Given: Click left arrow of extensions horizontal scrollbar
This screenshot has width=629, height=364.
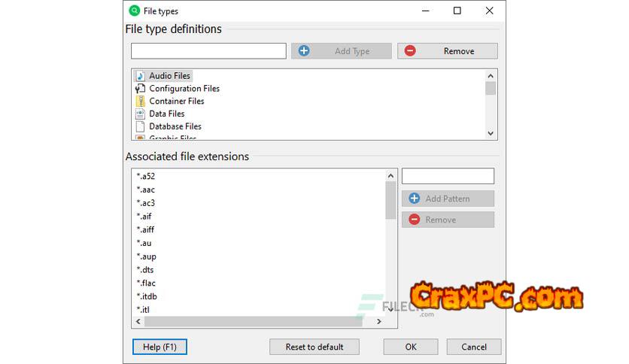Looking at the screenshot, I should coord(138,321).
